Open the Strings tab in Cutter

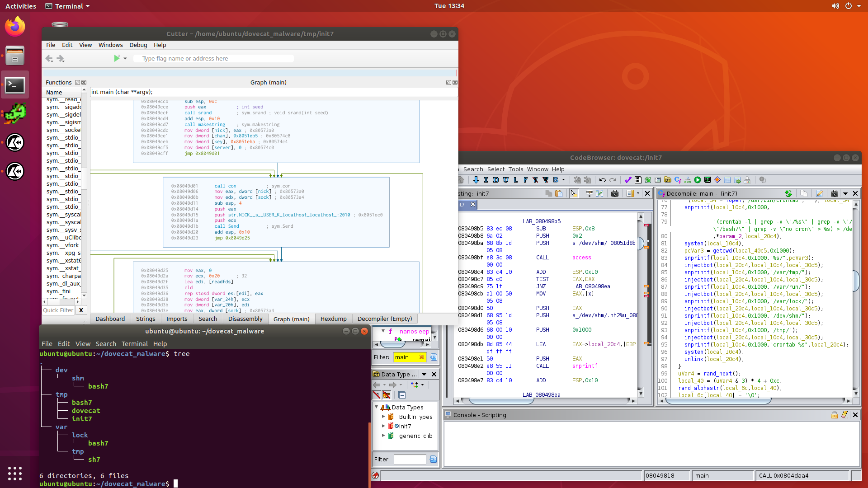coord(146,319)
